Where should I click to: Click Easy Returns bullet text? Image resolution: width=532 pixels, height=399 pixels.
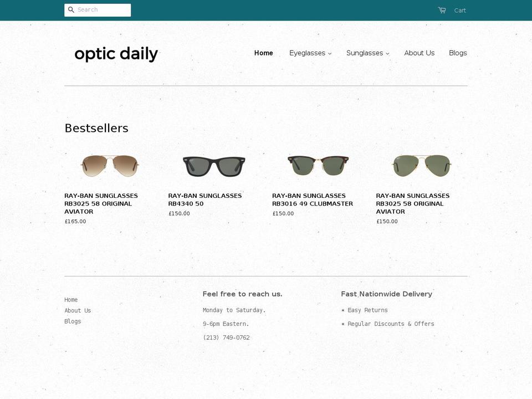pos(367,310)
